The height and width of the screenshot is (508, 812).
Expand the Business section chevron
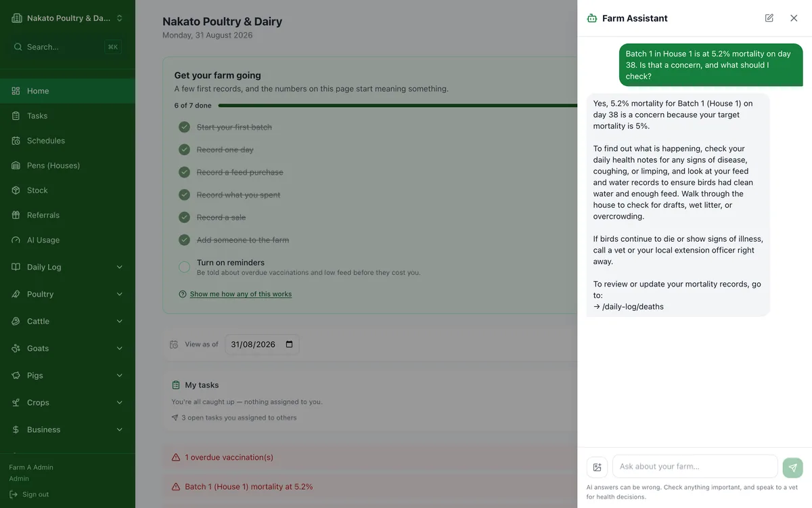pos(120,429)
